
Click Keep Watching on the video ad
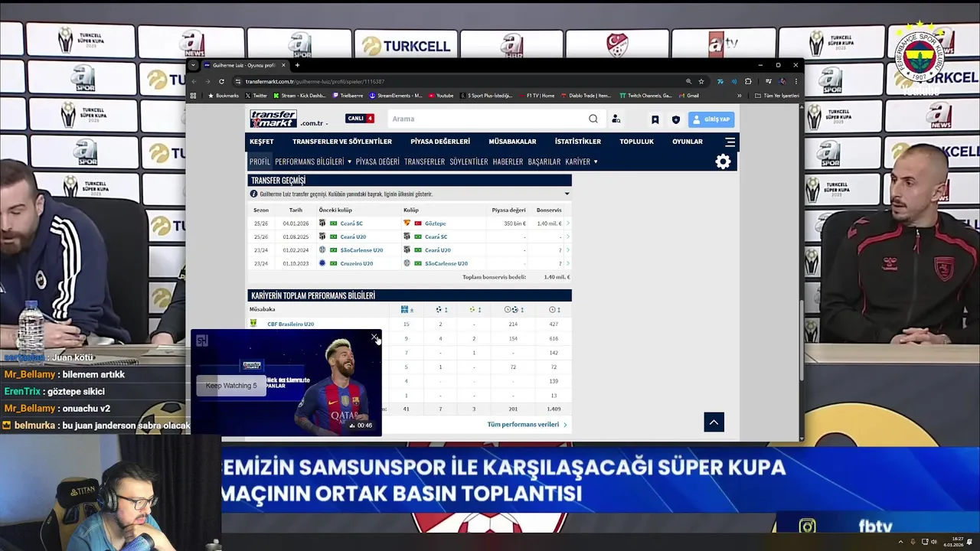[231, 386]
